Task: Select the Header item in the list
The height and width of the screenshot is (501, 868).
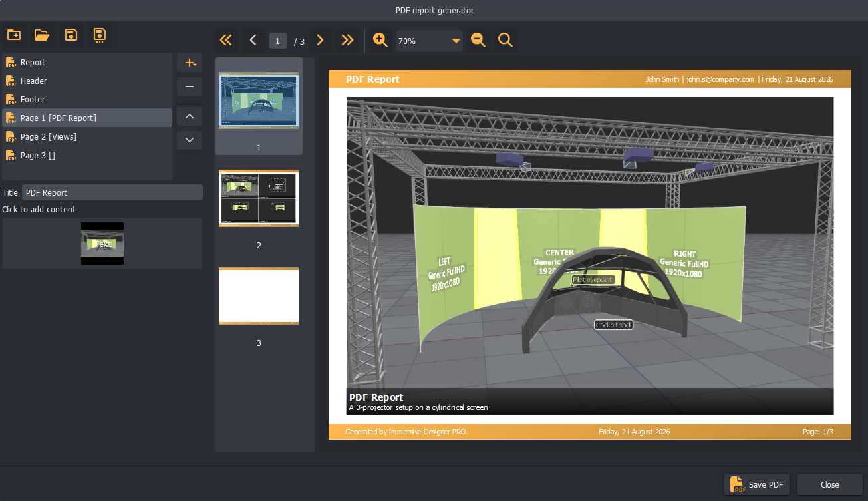Action: point(87,81)
